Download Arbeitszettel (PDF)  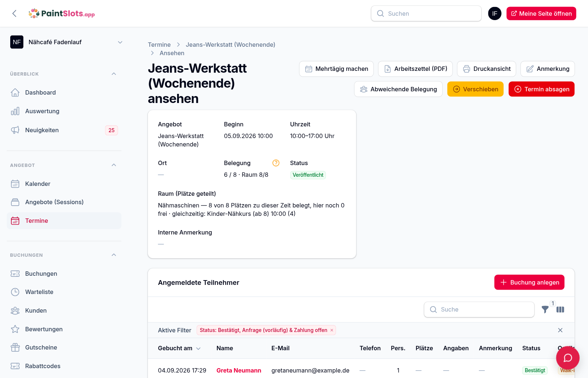(415, 69)
